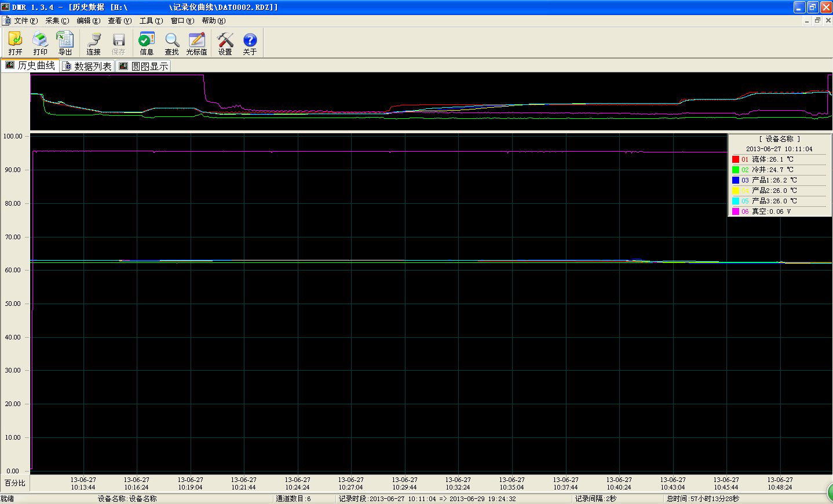833x504 pixels.
Task: Click the cyan swatch for channel 05 产品3
Action: pos(736,201)
